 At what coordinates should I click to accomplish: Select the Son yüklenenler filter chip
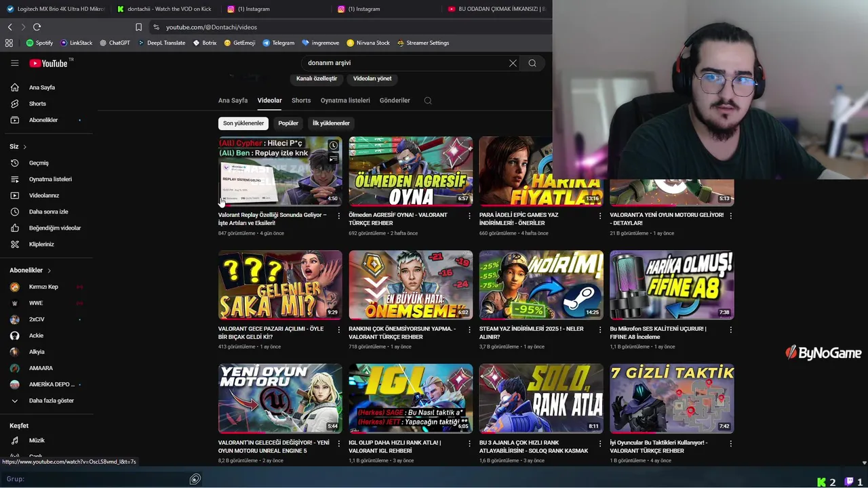[243, 123]
